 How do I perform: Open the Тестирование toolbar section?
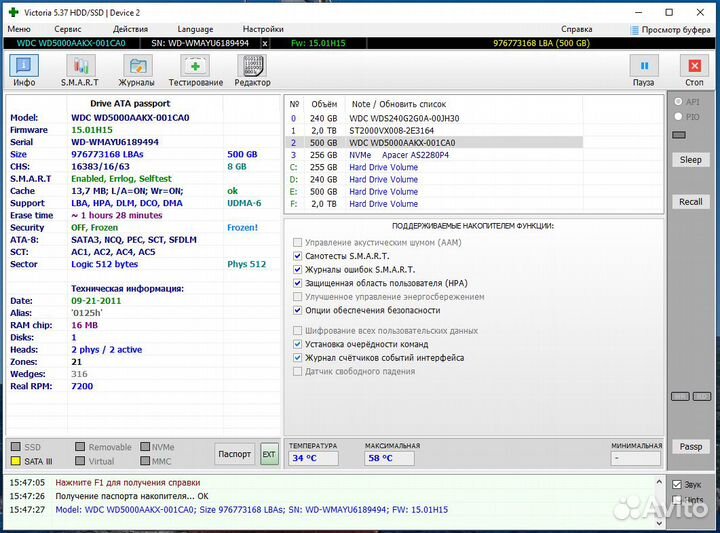click(196, 70)
